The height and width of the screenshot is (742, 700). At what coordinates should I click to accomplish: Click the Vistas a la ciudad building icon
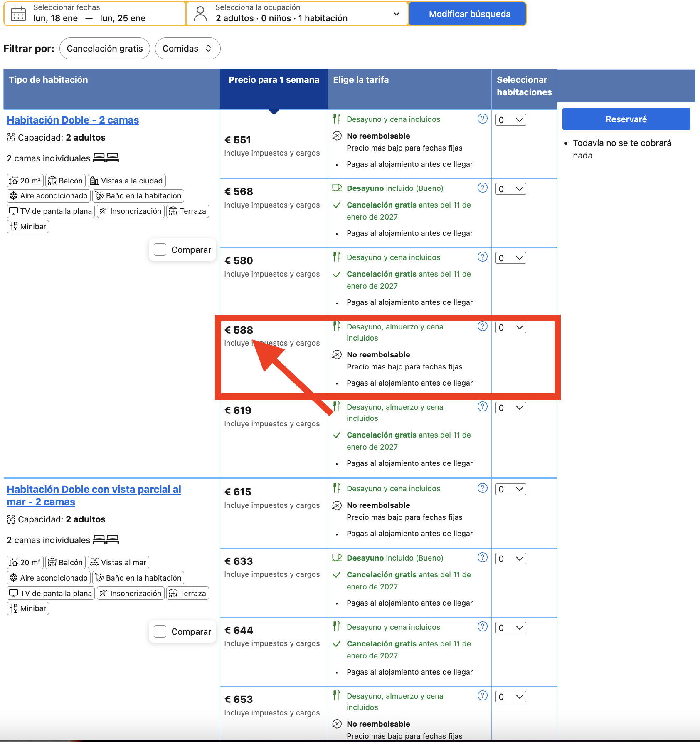click(x=94, y=181)
